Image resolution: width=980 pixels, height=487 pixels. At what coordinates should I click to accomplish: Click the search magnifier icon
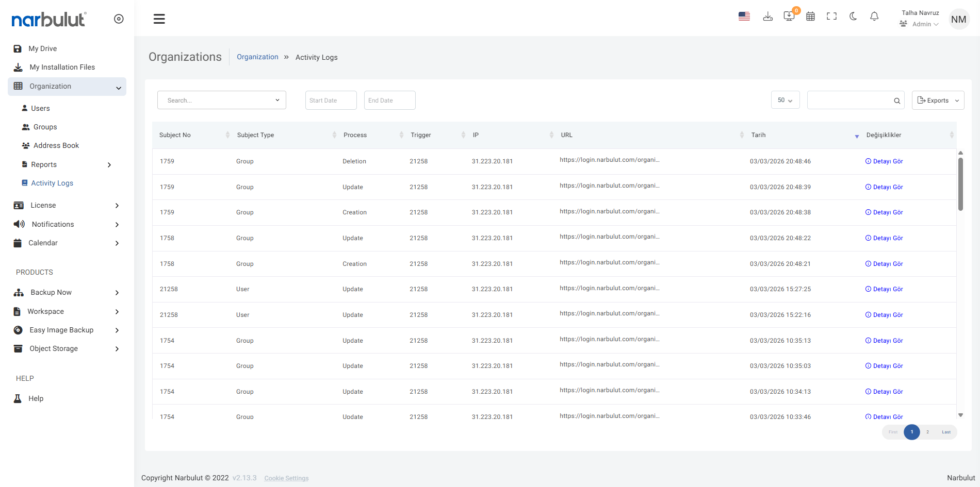897,101
